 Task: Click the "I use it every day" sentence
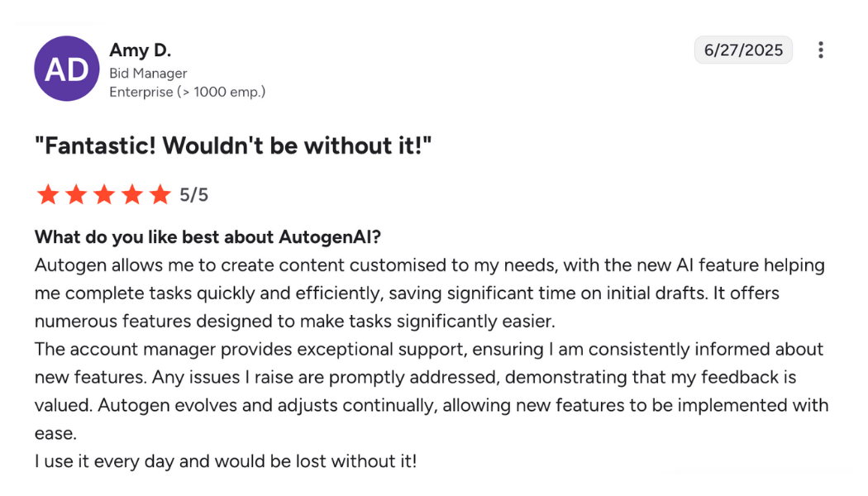[225, 461]
